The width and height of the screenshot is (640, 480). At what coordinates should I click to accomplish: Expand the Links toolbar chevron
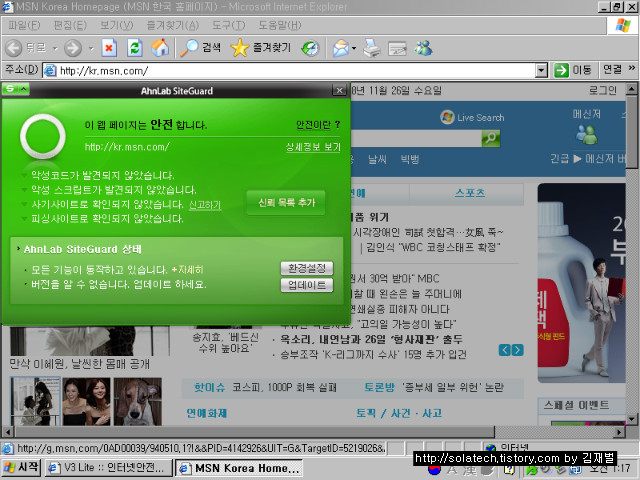pos(632,67)
